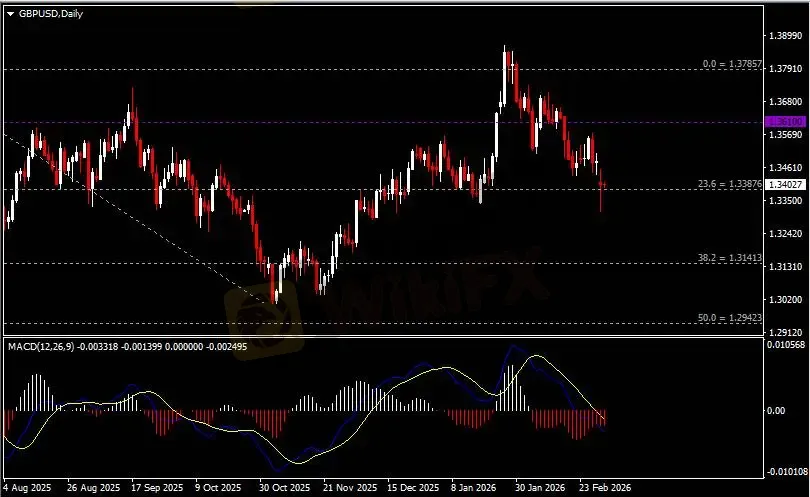The height and width of the screenshot is (497, 810).
Task: Click MACD scale zero level 0.00
Action: [776, 411]
